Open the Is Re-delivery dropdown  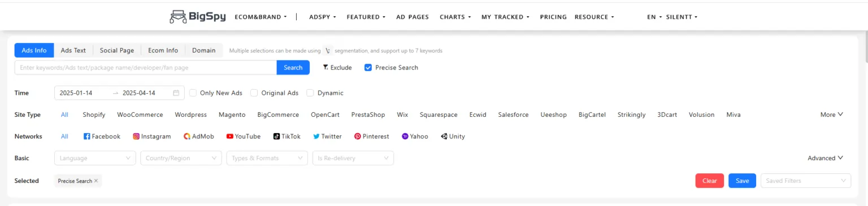(353, 159)
